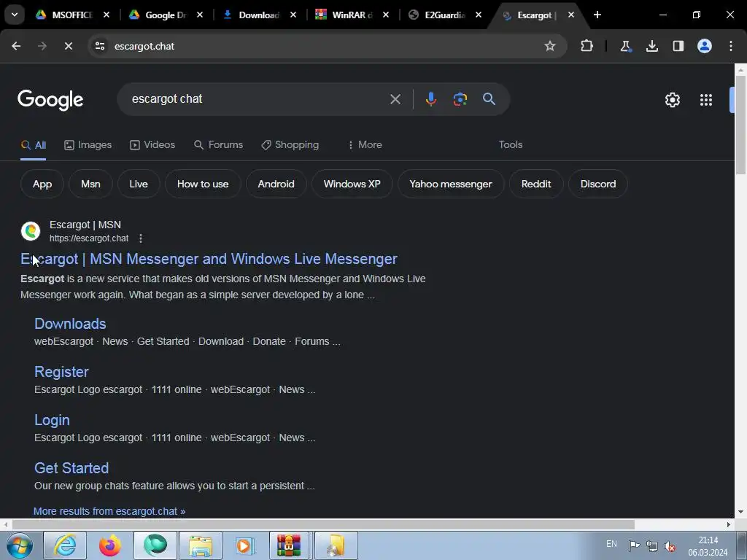This screenshot has width=747, height=560.
Task: Click the EN language indicator
Action: coord(612,544)
